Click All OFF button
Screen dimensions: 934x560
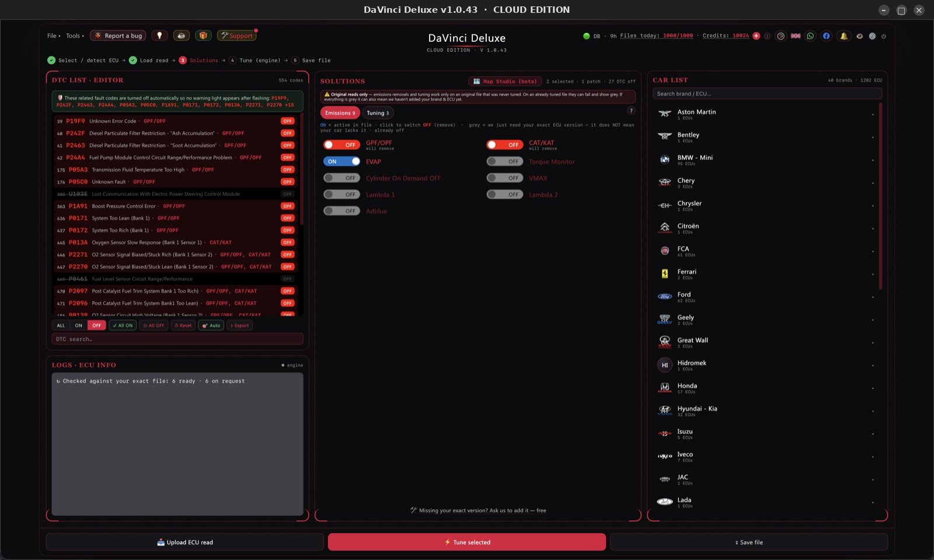pos(154,325)
